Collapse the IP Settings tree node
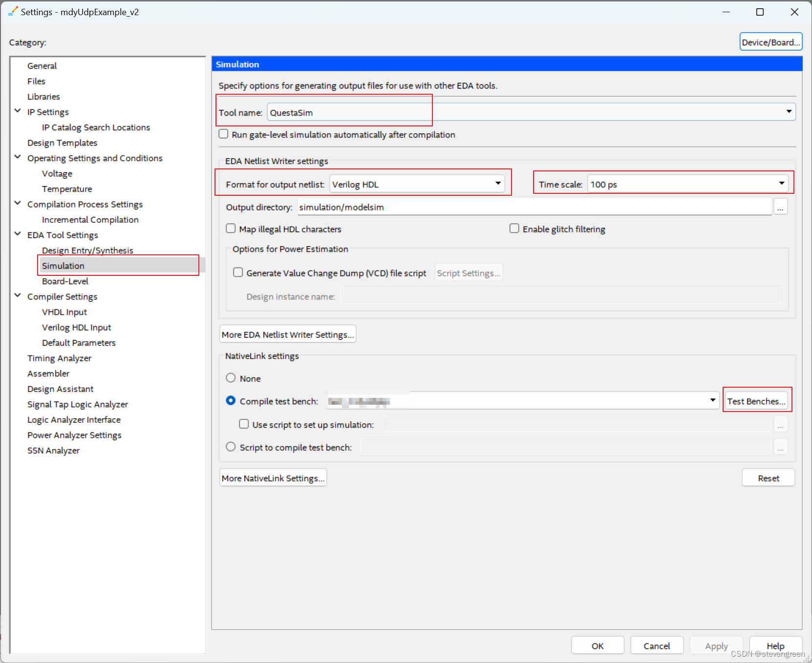The image size is (812, 663). point(18,111)
